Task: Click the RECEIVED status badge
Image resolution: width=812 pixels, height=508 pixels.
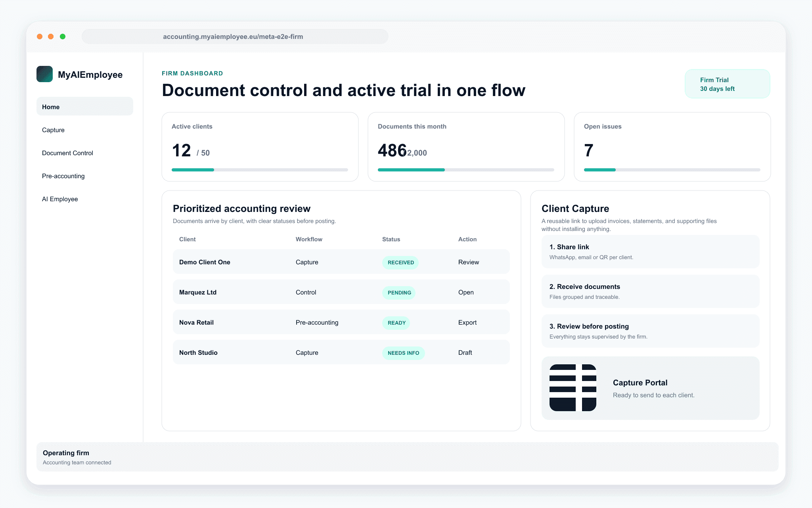Action: pos(400,262)
